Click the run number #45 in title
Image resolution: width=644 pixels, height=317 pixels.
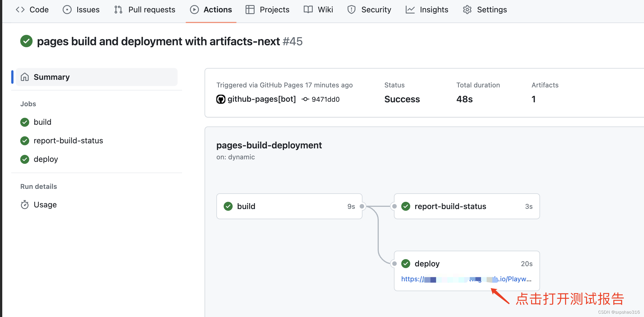[x=292, y=41]
